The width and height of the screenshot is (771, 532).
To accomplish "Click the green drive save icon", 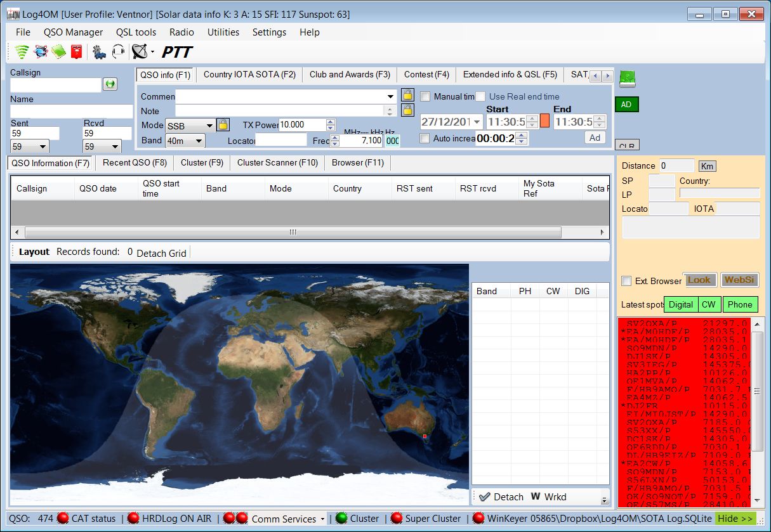I will coord(628,79).
